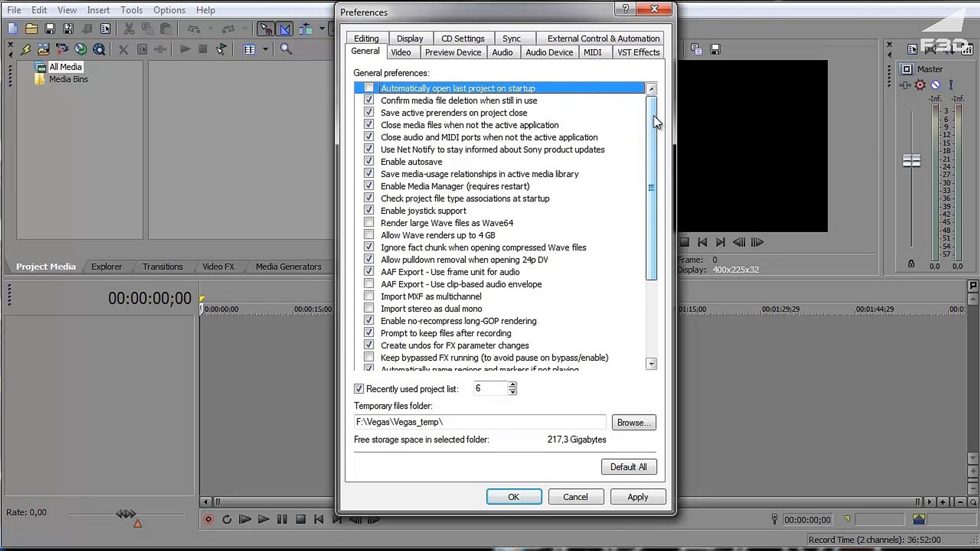
Task: Click the Open folder icon in main toolbar
Action: click(31, 29)
